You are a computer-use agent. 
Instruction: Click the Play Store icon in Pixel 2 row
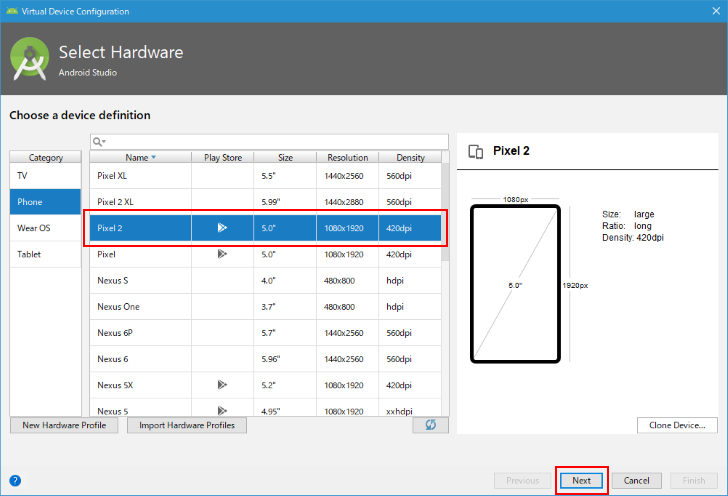[x=222, y=228]
